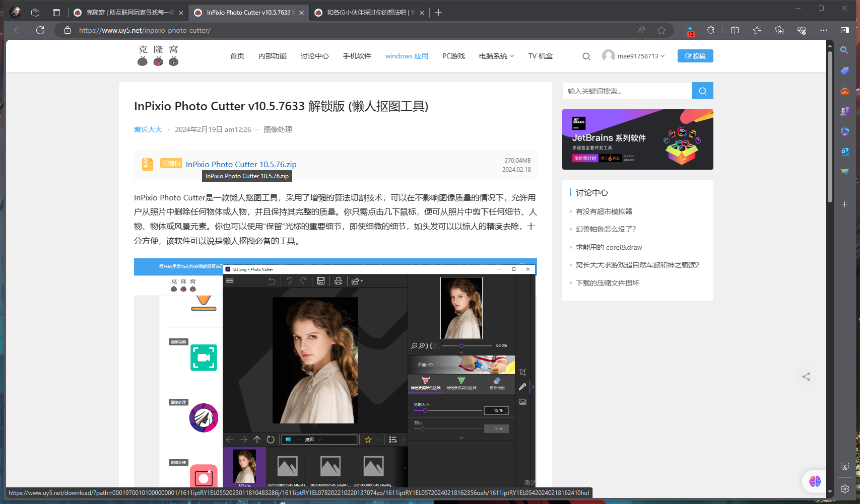Open the site info lock icon

(68, 30)
